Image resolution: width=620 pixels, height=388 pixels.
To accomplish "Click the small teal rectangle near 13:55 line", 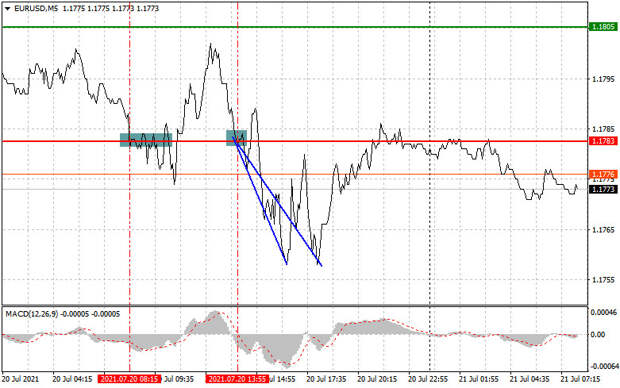I will click(236, 138).
